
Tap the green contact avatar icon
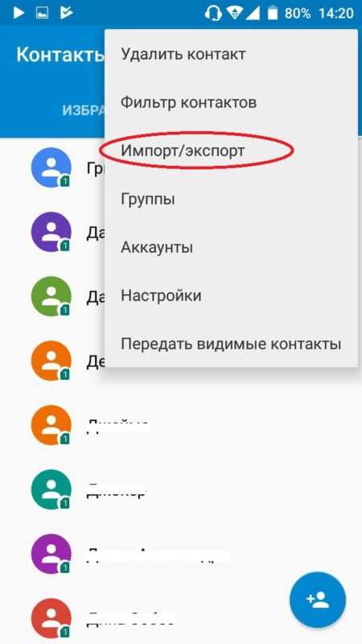click(51, 296)
